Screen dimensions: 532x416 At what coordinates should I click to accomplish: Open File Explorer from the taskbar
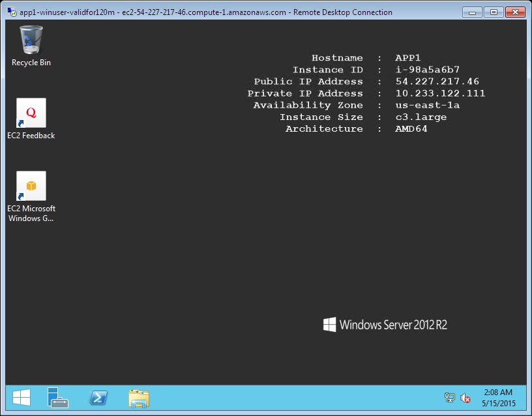(x=139, y=398)
